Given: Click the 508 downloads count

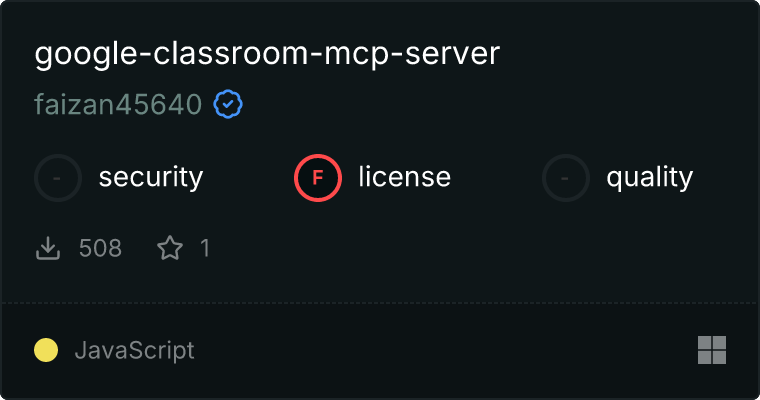Looking at the screenshot, I should pyautogui.click(x=100, y=248).
